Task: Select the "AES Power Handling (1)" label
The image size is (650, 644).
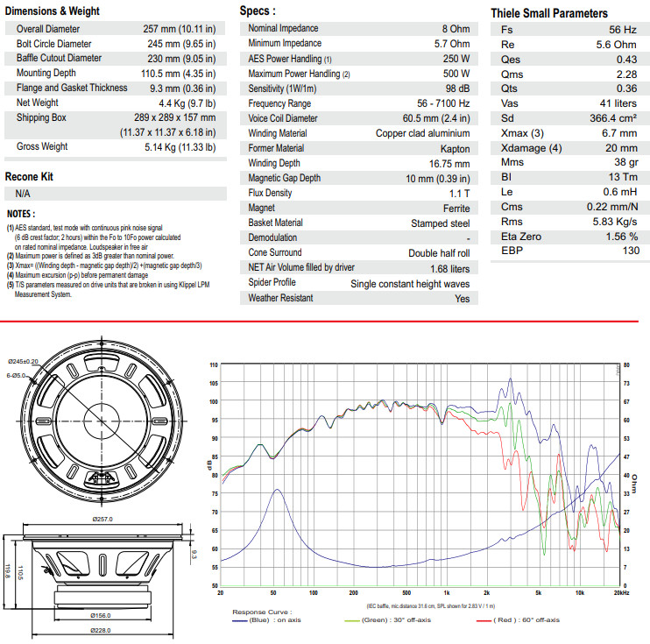Action: point(290,59)
